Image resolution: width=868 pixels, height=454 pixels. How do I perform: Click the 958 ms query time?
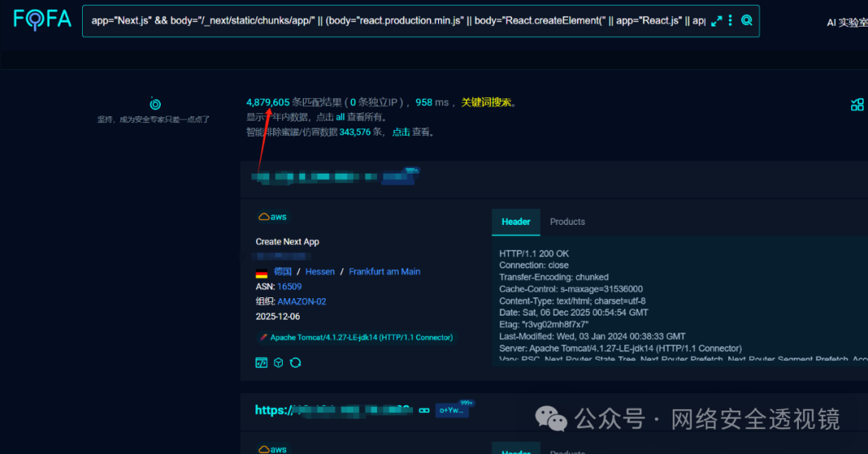coord(432,102)
